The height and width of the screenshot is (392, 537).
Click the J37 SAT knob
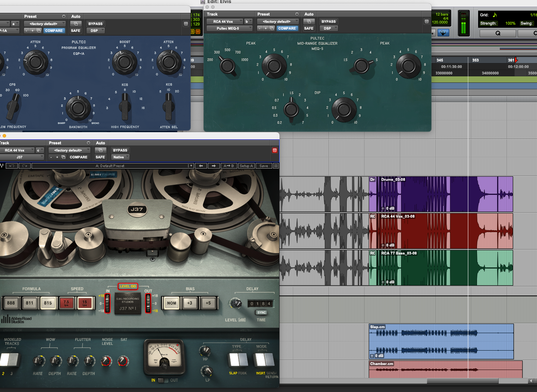pyautogui.click(x=123, y=361)
